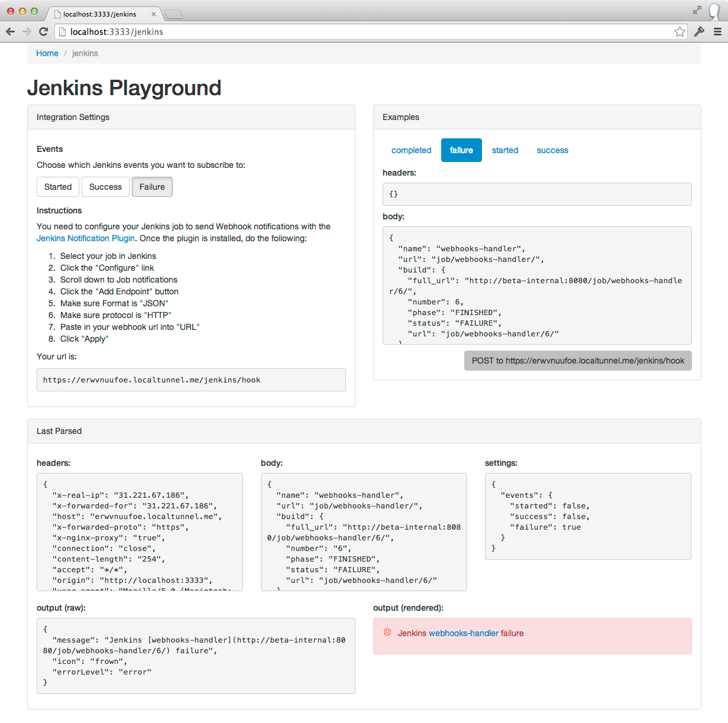
Task: Open the wrench tools icon
Action: click(x=699, y=31)
